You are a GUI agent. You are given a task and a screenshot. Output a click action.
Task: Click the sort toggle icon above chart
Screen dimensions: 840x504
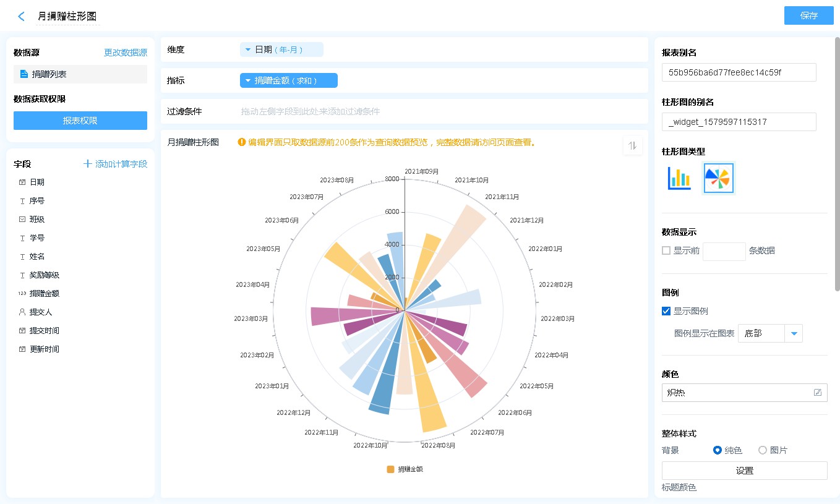(632, 146)
